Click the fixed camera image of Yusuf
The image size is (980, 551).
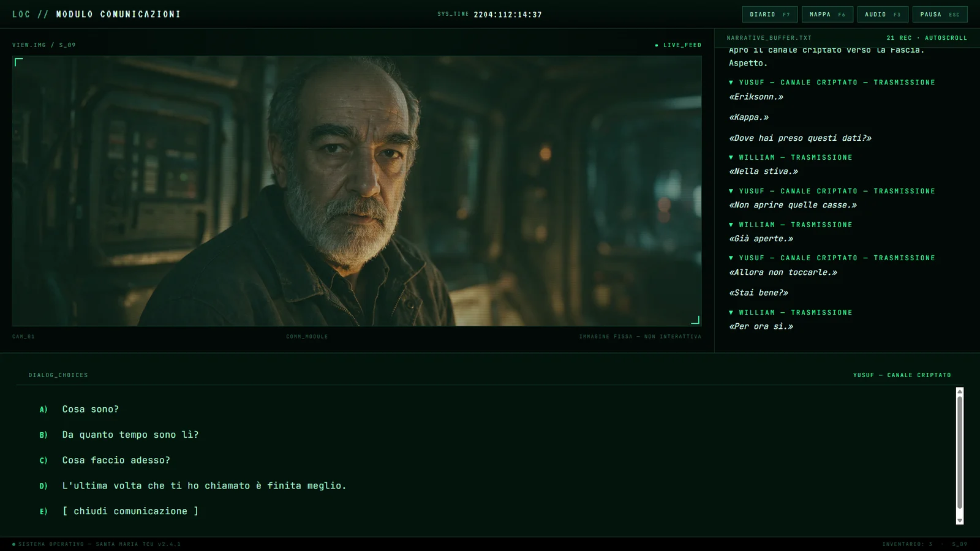coord(357,191)
